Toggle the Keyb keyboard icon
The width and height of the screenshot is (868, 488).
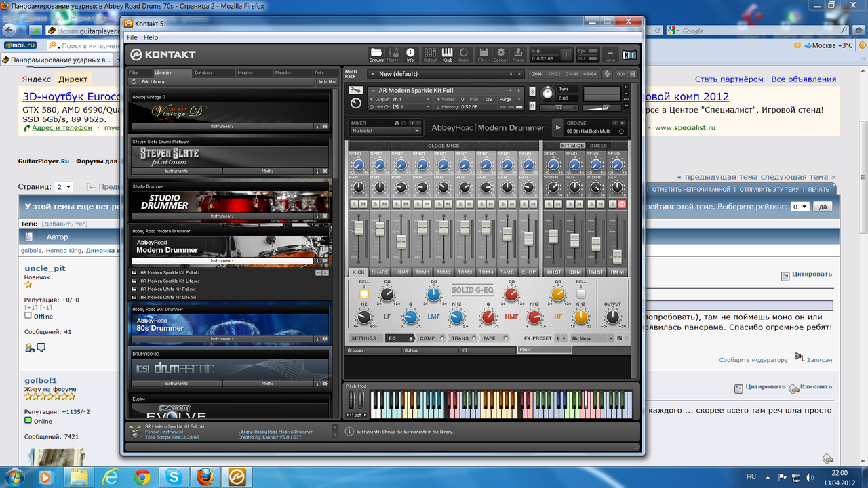click(447, 54)
